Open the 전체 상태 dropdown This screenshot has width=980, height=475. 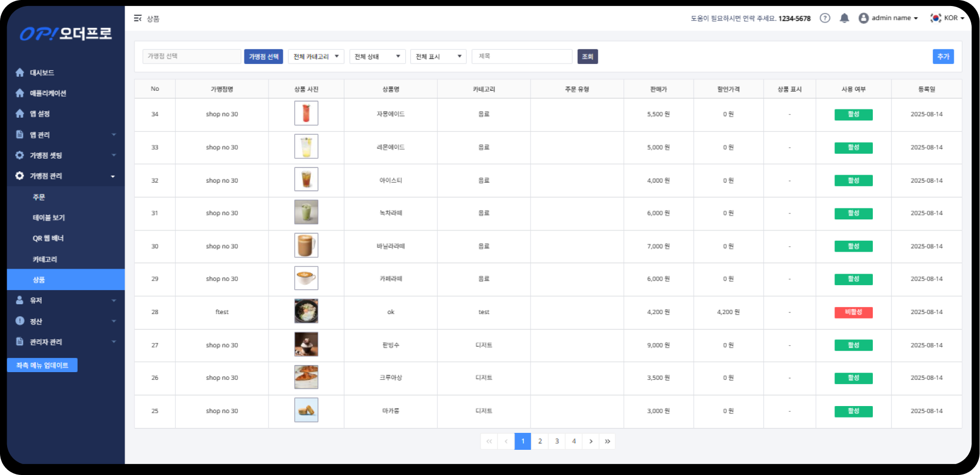(377, 56)
